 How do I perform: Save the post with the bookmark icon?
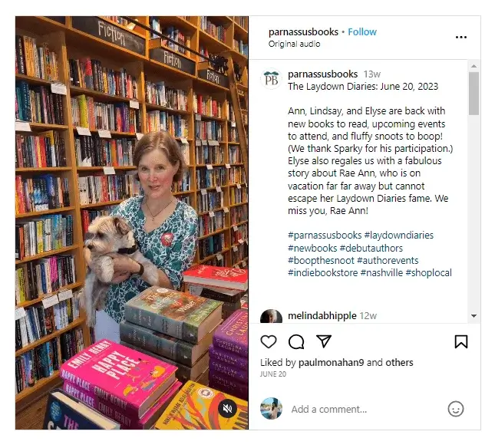(461, 341)
